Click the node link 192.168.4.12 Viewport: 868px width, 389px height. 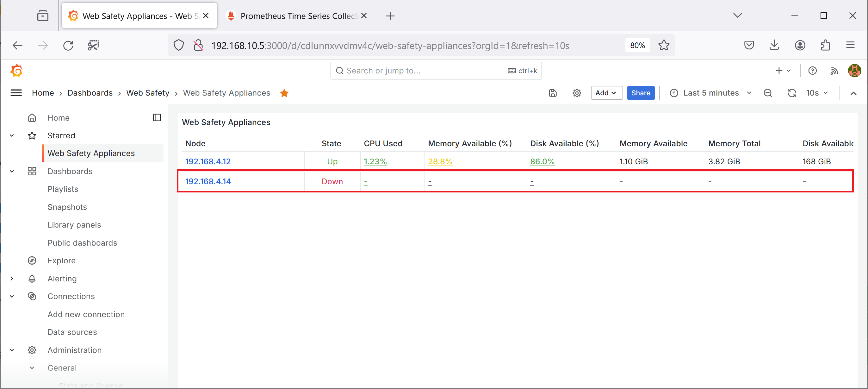click(209, 161)
